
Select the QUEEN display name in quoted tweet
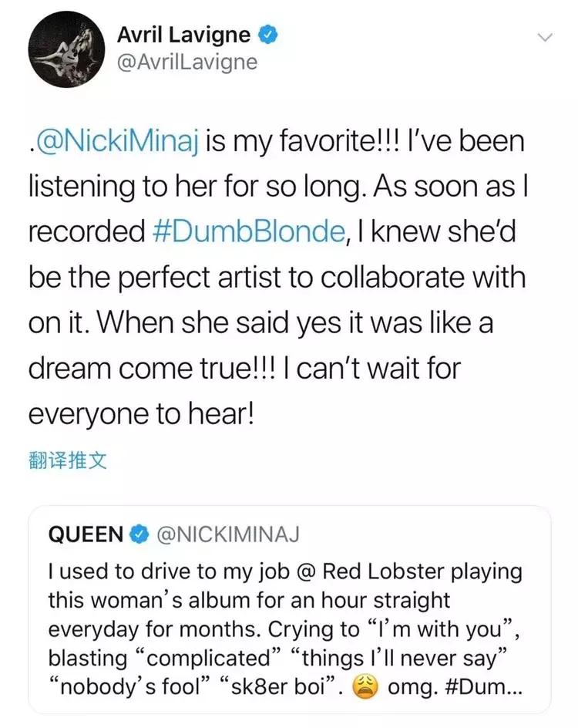click(x=86, y=534)
